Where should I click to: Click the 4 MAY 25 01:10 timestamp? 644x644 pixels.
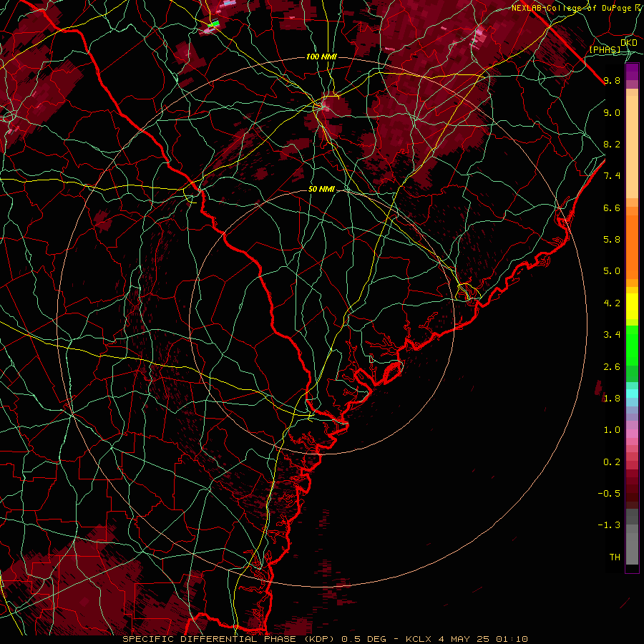coord(482,639)
